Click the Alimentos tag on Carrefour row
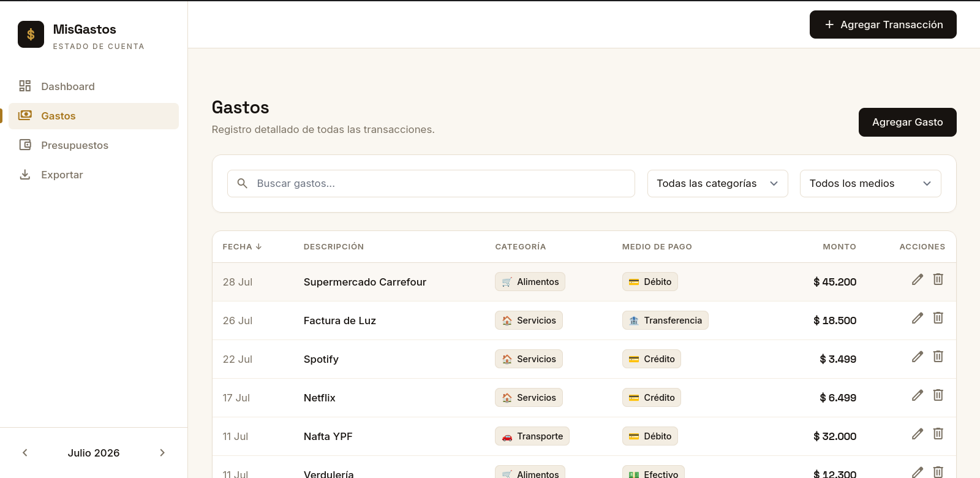Image resolution: width=980 pixels, height=478 pixels. (x=530, y=282)
